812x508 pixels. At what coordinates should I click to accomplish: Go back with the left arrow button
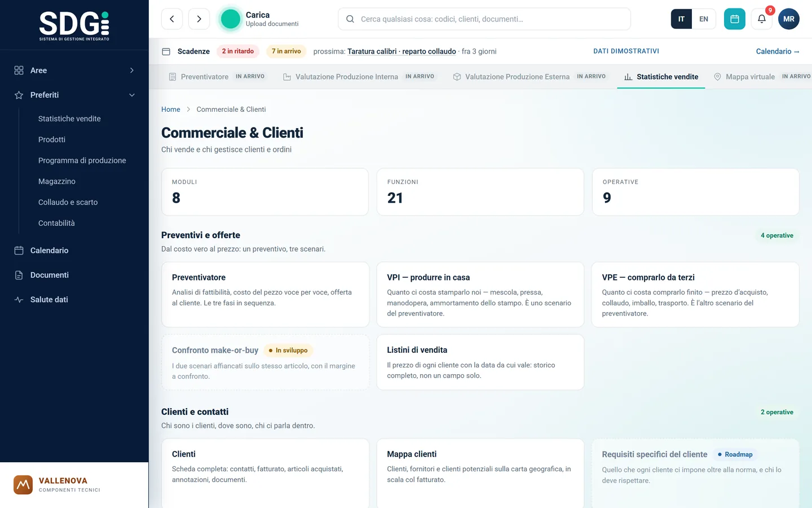tap(172, 19)
